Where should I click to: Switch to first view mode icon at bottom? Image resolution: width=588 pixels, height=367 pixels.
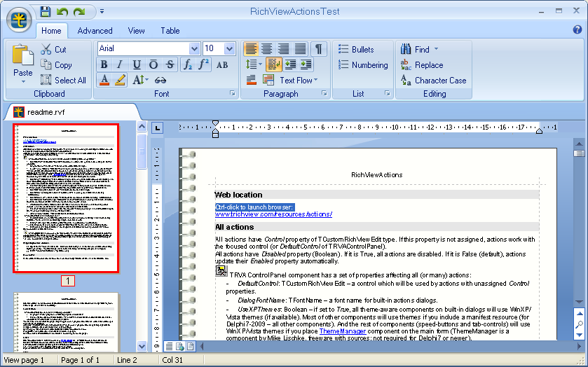[170, 346]
